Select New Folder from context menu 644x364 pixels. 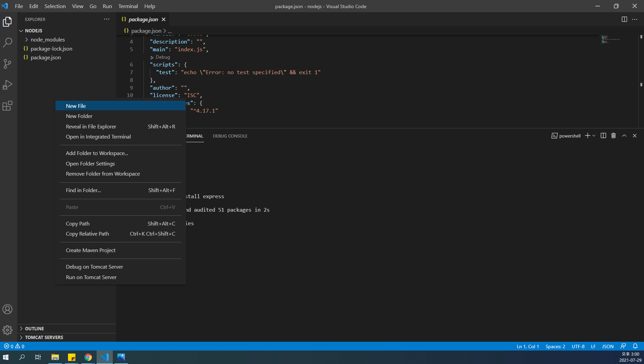(x=121, y=116)
